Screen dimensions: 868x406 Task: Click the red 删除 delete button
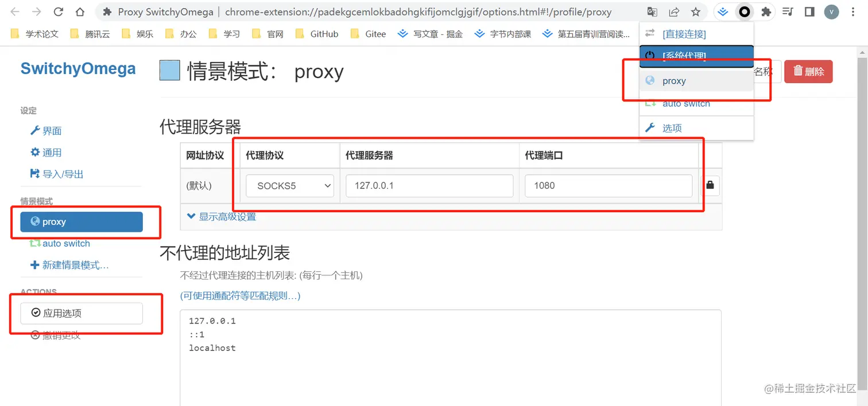tap(808, 72)
